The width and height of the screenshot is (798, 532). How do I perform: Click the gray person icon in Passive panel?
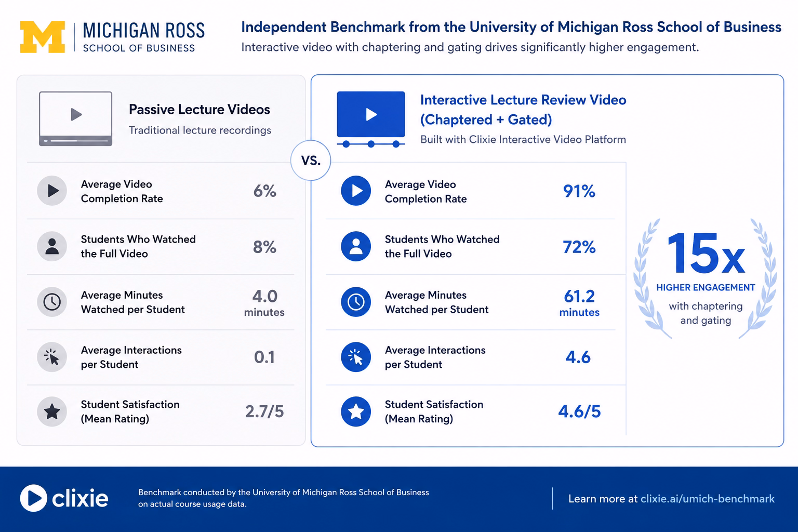[52, 246]
